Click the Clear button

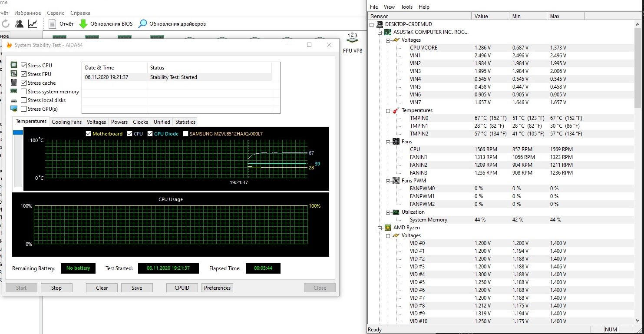click(x=102, y=288)
